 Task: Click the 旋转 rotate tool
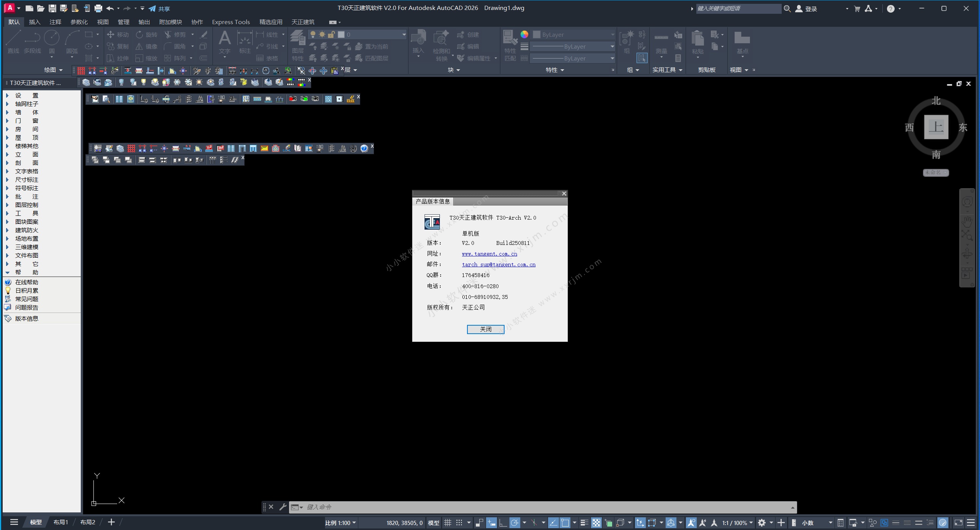147,34
